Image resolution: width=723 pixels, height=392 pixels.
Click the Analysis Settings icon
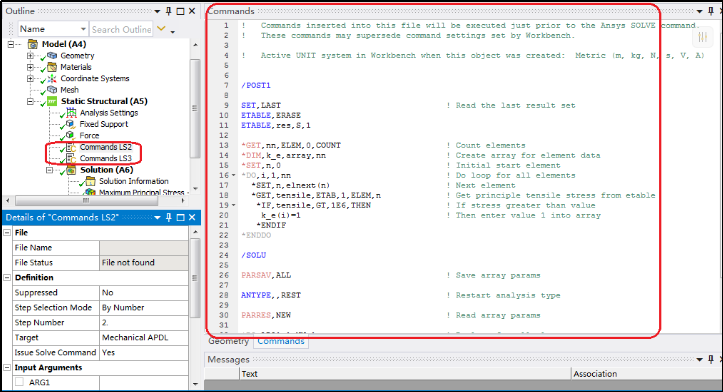tap(71, 113)
